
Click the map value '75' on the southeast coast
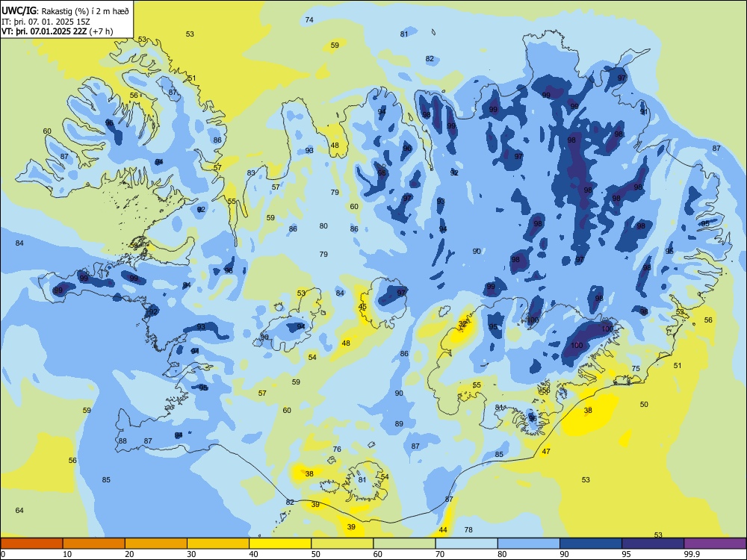click(636, 369)
